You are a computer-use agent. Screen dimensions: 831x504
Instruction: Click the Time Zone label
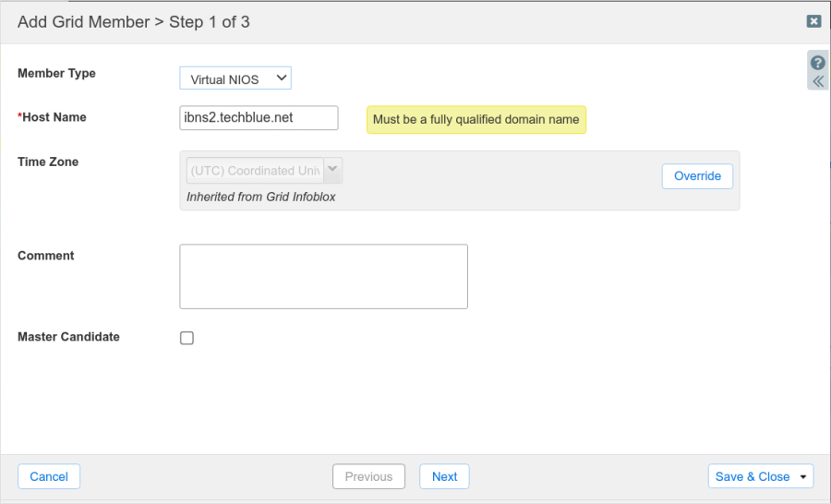pyautogui.click(x=48, y=162)
